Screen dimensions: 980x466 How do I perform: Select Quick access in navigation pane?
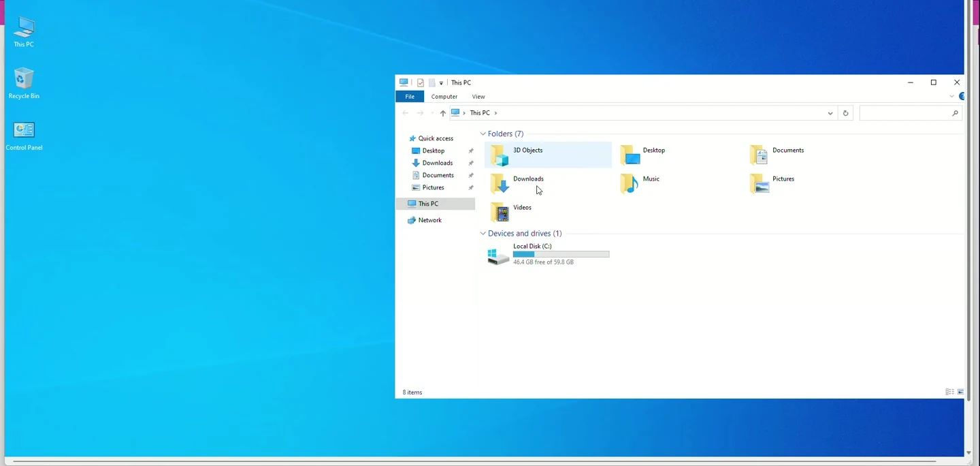[436, 138]
